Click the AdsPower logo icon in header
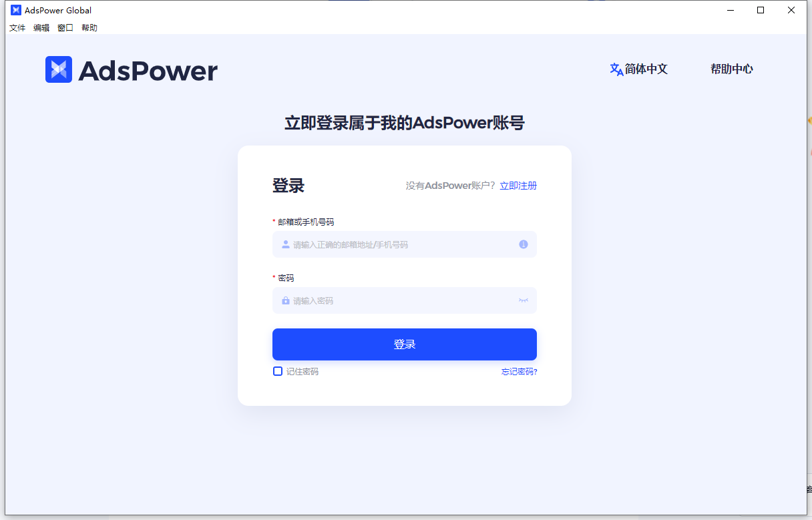 59,69
